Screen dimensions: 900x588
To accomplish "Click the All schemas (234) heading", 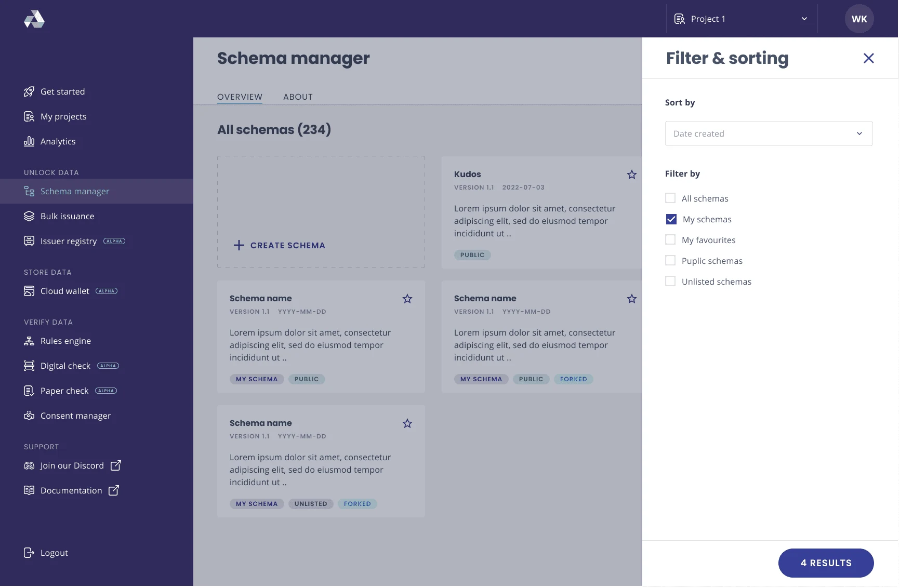I will pyautogui.click(x=274, y=129).
